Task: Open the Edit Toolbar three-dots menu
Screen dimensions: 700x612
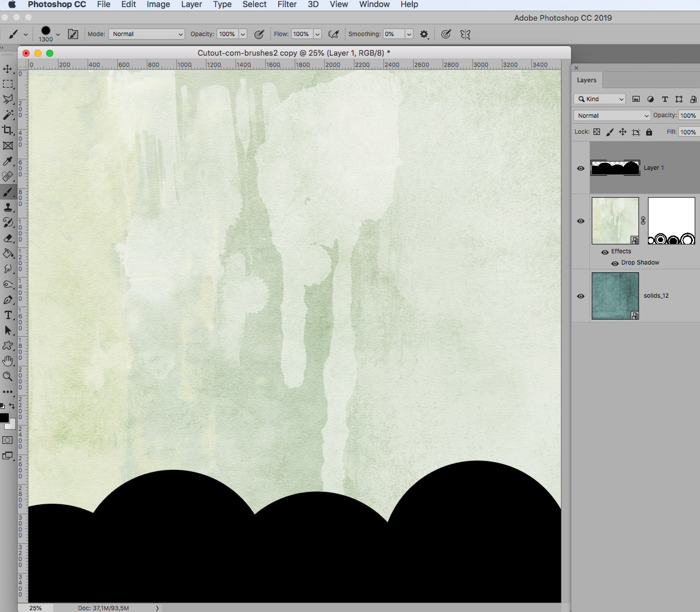Action: pyautogui.click(x=8, y=392)
